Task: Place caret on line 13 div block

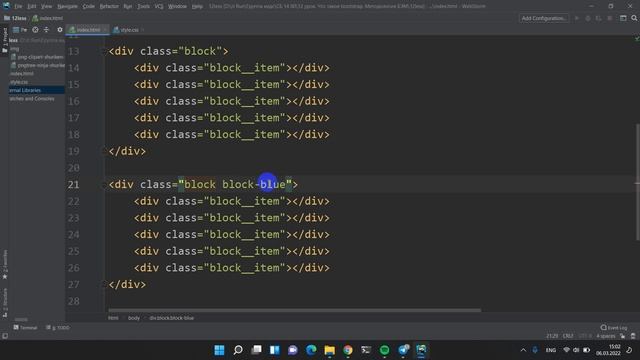Action: [x=168, y=51]
